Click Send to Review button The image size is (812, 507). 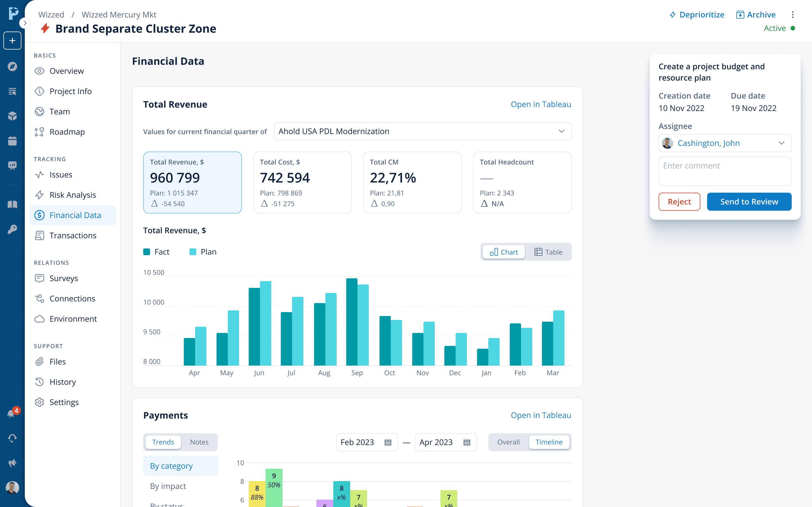click(x=749, y=201)
